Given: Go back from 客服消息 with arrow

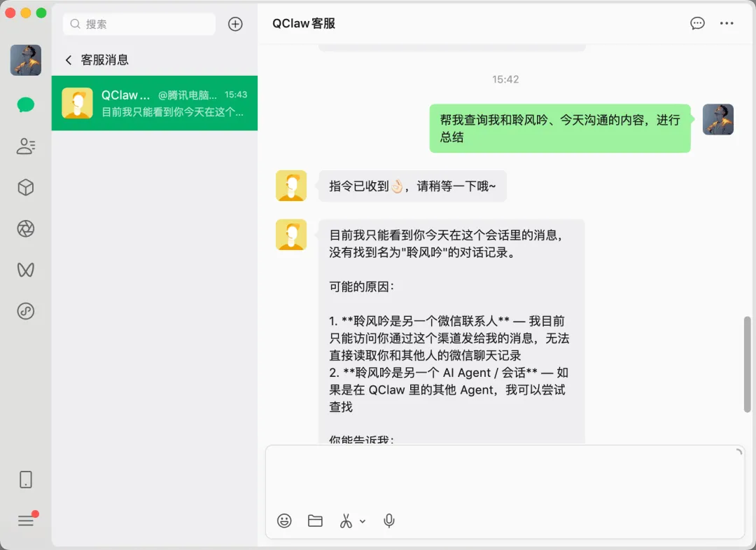Looking at the screenshot, I should pyautogui.click(x=69, y=60).
